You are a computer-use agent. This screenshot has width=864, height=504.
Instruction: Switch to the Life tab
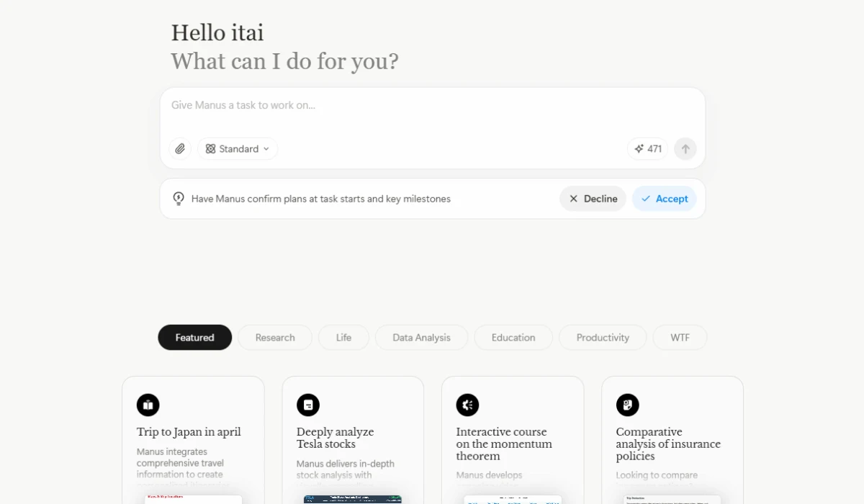tap(343, 338)
